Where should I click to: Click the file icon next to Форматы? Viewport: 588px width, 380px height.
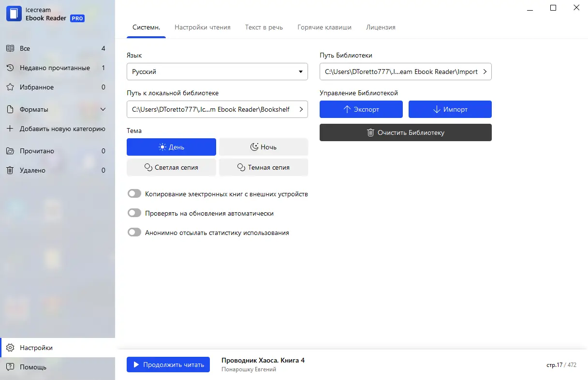pos(10,109)
